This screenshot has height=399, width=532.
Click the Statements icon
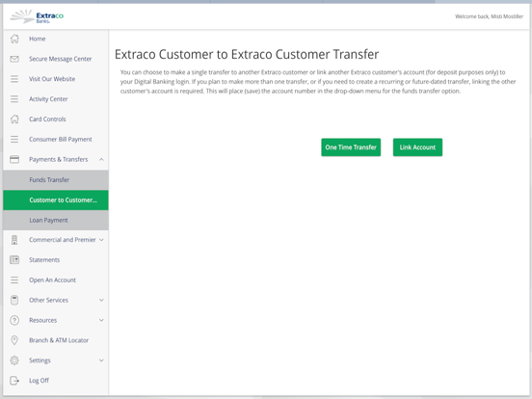pos(14,260)
